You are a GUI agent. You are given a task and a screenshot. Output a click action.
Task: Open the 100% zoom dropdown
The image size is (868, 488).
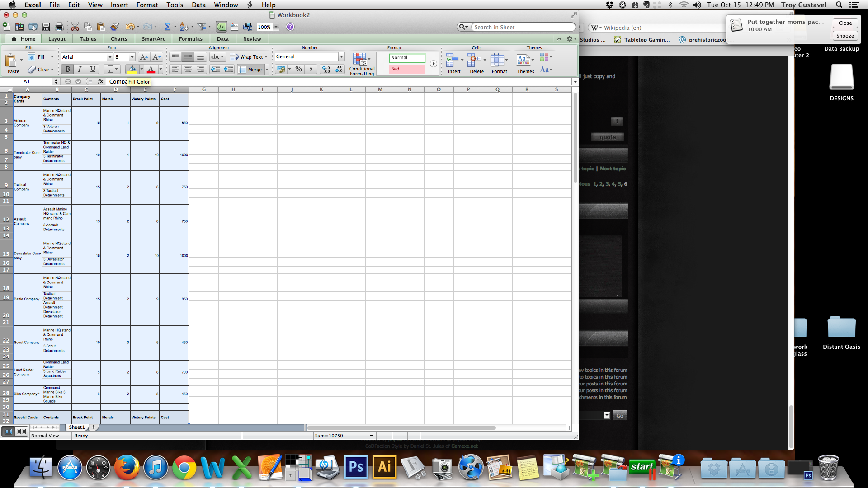pyautogui.click(x=276, y=27)
